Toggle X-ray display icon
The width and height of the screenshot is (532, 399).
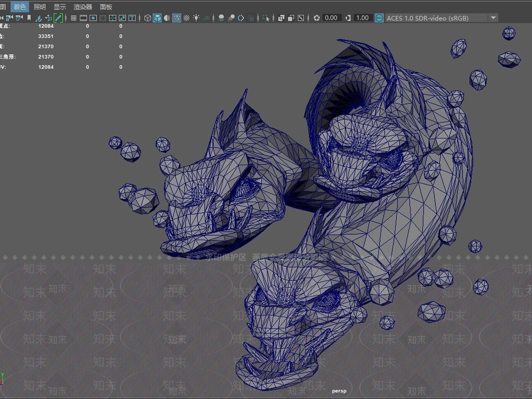281,18
